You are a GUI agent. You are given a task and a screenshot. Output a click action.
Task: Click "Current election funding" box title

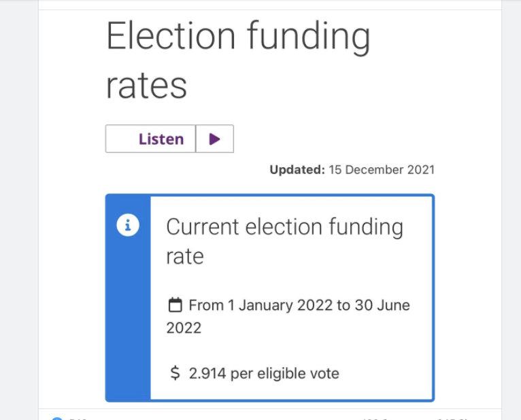(284, 226)
